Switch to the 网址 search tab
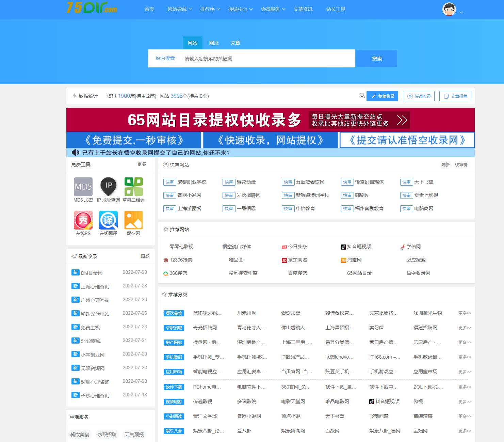The image size is (504, 442). pyautogui.click(x=214, y=43)
